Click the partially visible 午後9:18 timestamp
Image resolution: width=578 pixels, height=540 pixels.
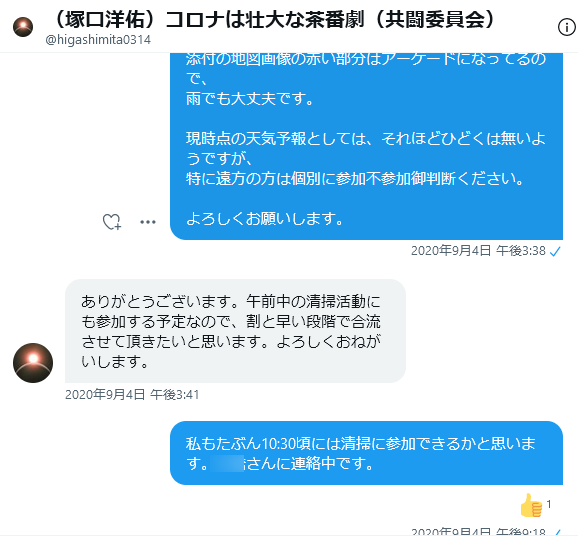[520, 532]
